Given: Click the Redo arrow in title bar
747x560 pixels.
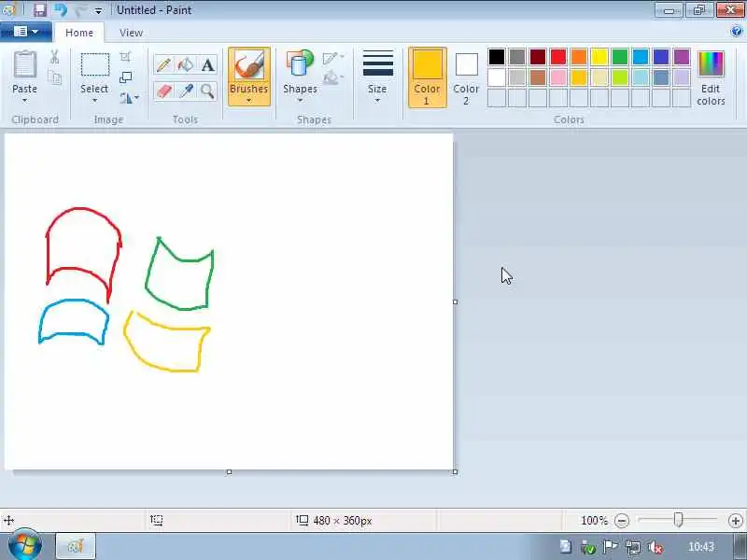Looking at the screenshot, I should 81,9.
